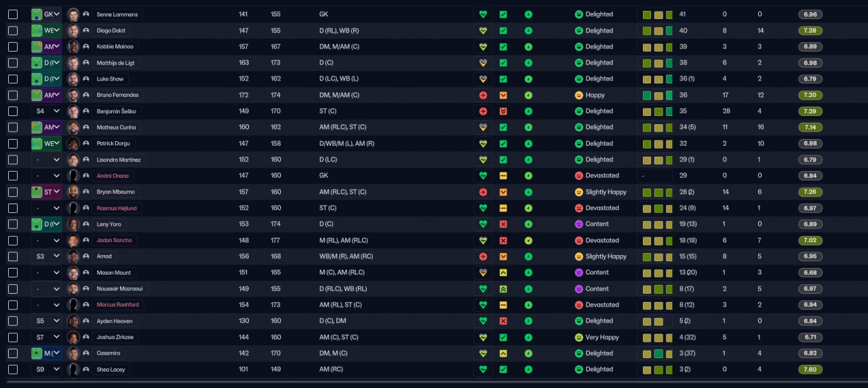Open the GK position dropdown for Senne Lammens
868x388 pixels.
click(x=46, y=14)
